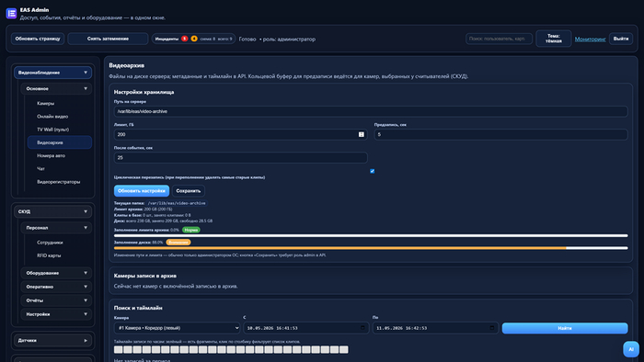Click the 'С' start datetime field
644x362 pixels.
[306, 328]
